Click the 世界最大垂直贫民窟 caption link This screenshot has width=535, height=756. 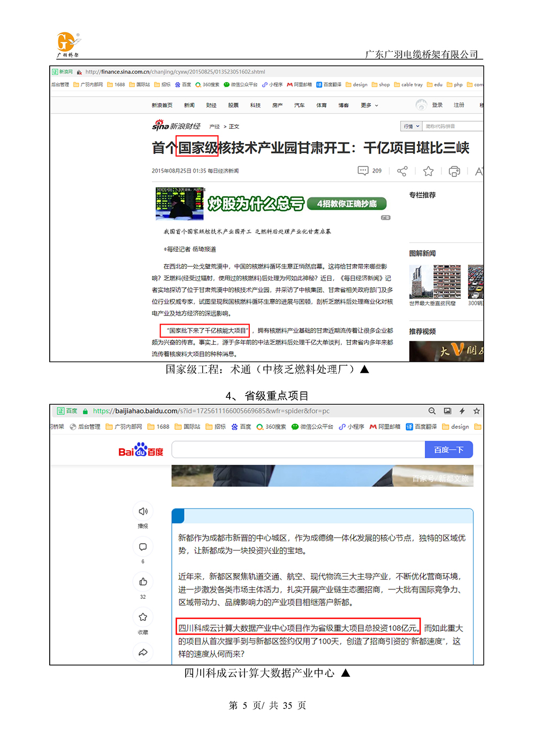click(432, 303)
